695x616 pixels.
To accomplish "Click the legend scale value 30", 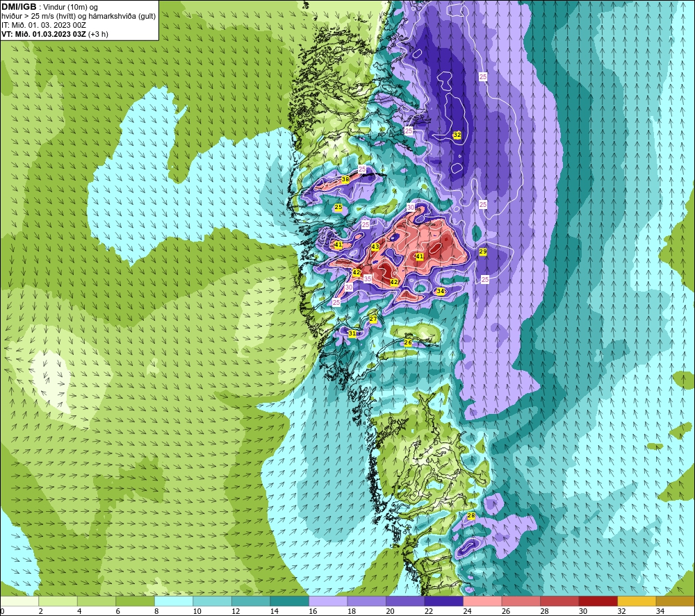I will 583,611.
